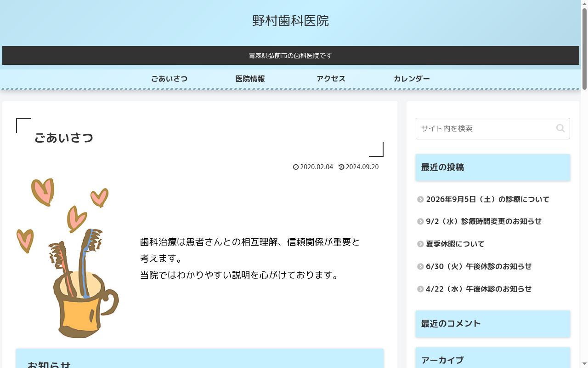Click arrow icon beside 4/22（水）post
Screen dimensions: 588x368
420,289
